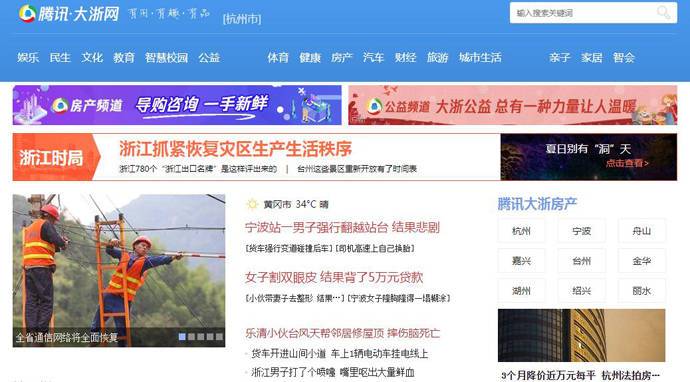Open headline 浙江抓紧恢复灾区生产生活秩序

[x=235, y=149]
